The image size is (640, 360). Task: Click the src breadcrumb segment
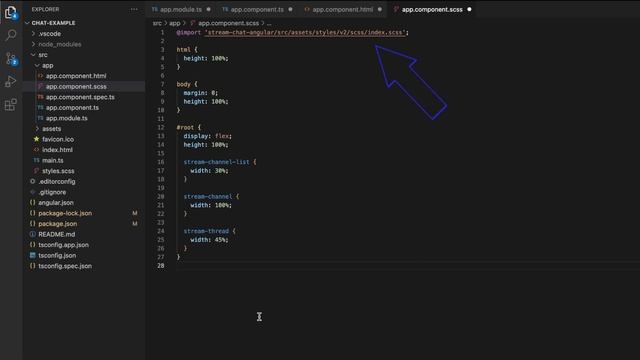(x=157, y=23)
